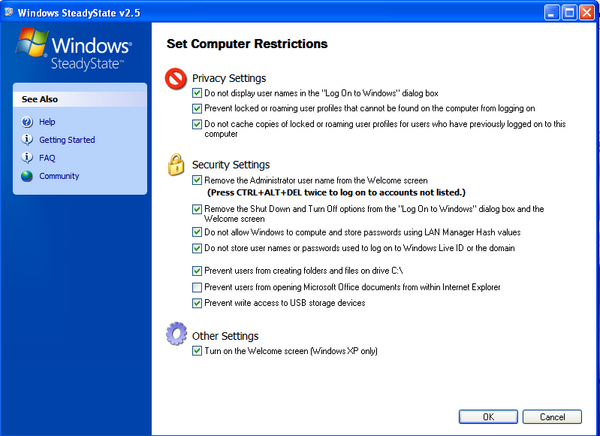Click the FAQ info icon
The height and width of the screenshot is (436, 600).
(x=27, y=158)
